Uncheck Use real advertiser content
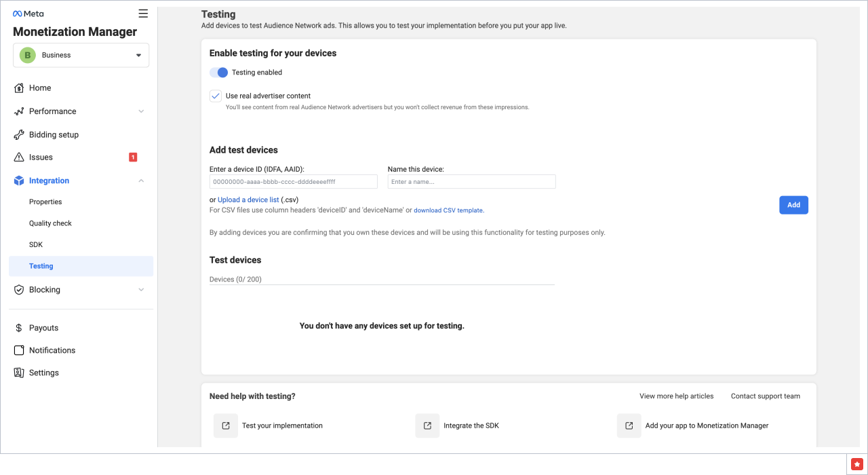The width and height of the screenshot is (868, 475). coord(216,96)
